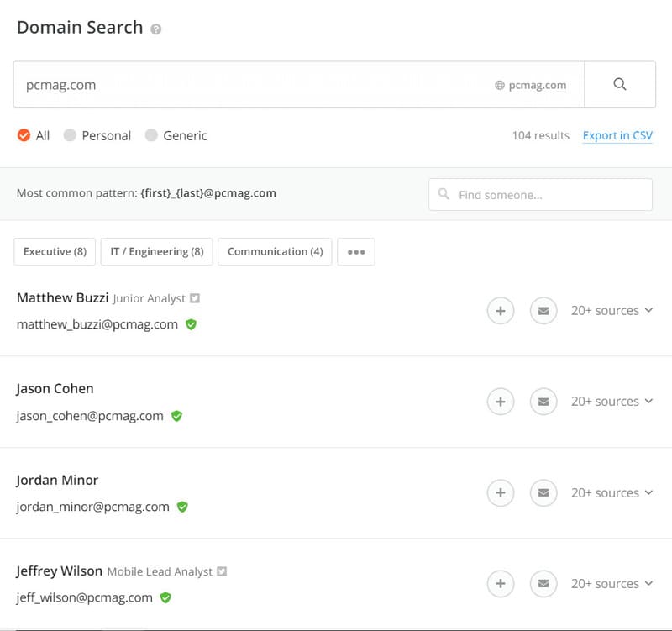Click the pcmag.com globe icon in search bar

coord(500,85)
